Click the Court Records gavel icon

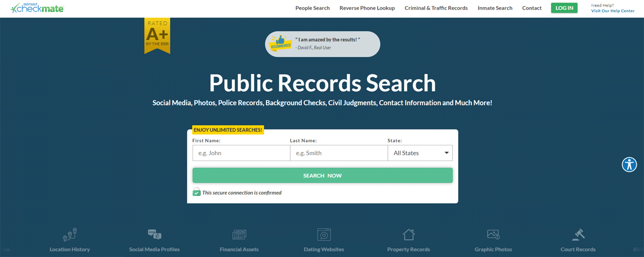pyautogui.click(x=578, y=235)
